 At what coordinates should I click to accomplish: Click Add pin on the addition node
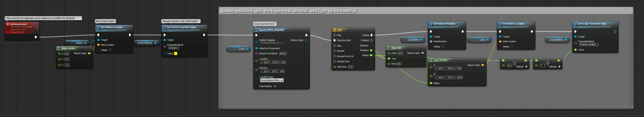(x=555, y=67)
